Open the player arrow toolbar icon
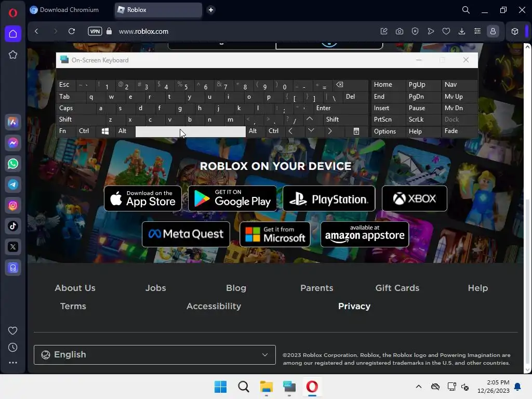The width and height of the screenshot is (532, 399). [431, 31]
